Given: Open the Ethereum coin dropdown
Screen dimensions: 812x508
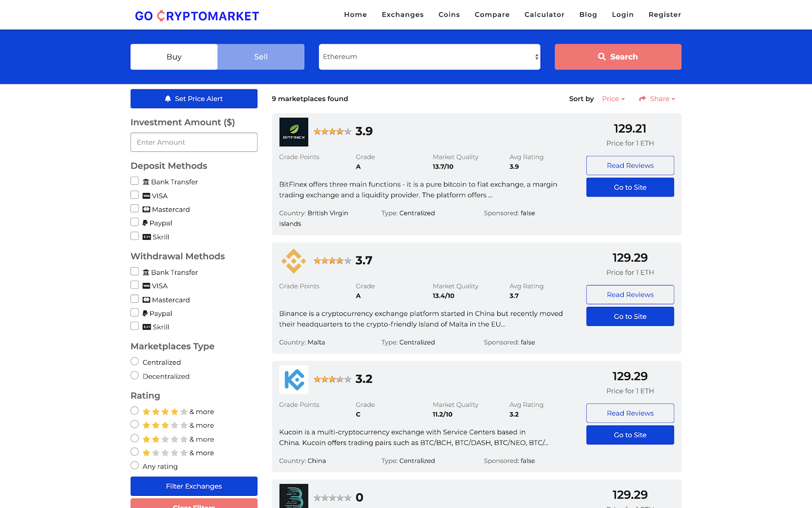Looking at the screenshot, I should coord(429,57).
